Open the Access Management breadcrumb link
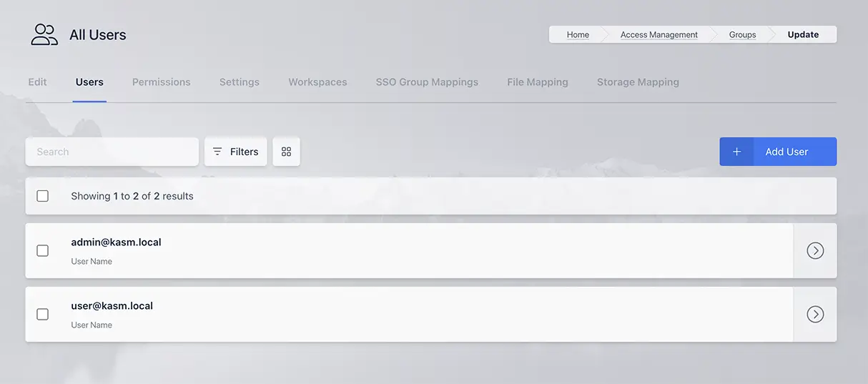The image size is (868, 384). (x=659, y=34)
